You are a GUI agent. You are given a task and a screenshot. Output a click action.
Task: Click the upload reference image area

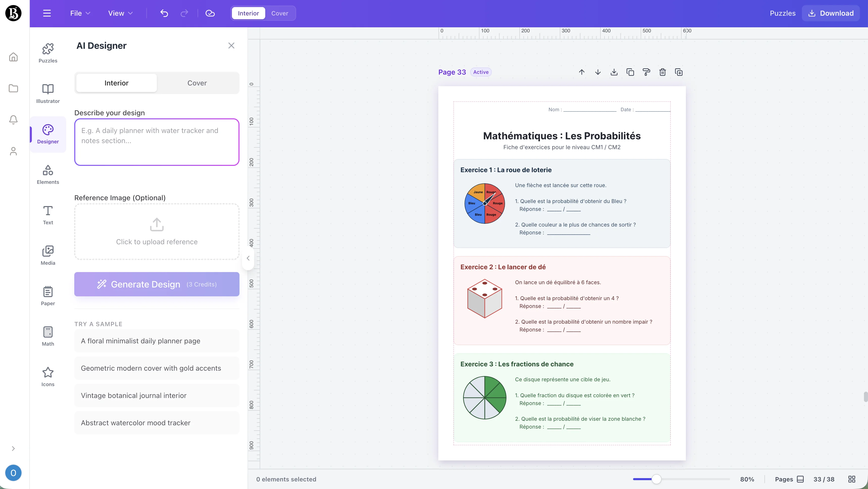click(x=157, y=231)
